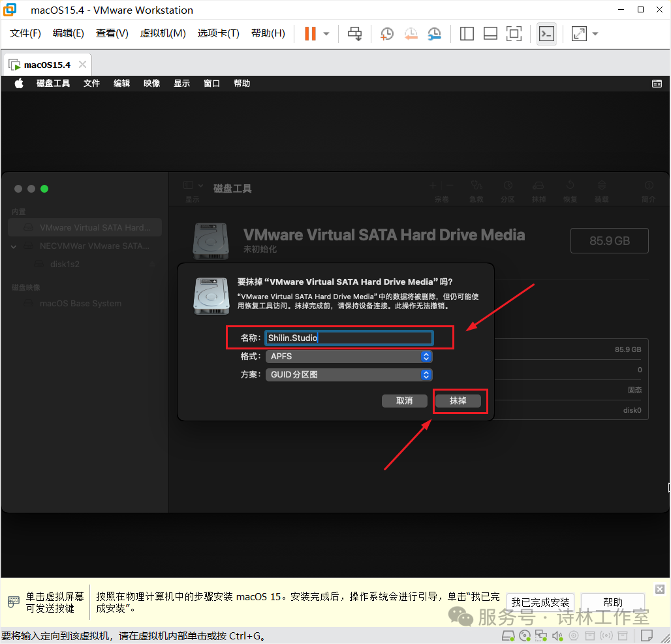Toggle the thumbnail bar view icon
Screen dimensions: 671x644
(x=490, y=33)
